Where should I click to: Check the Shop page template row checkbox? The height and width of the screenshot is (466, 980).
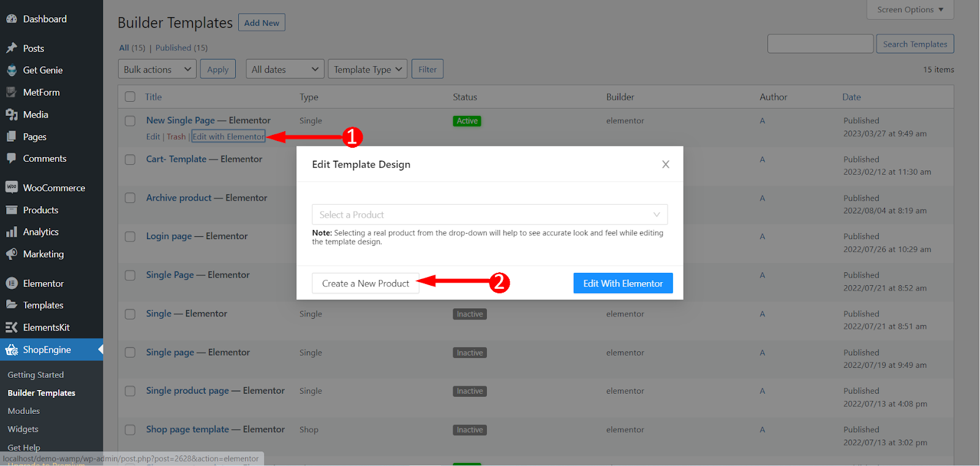(130, 430)
